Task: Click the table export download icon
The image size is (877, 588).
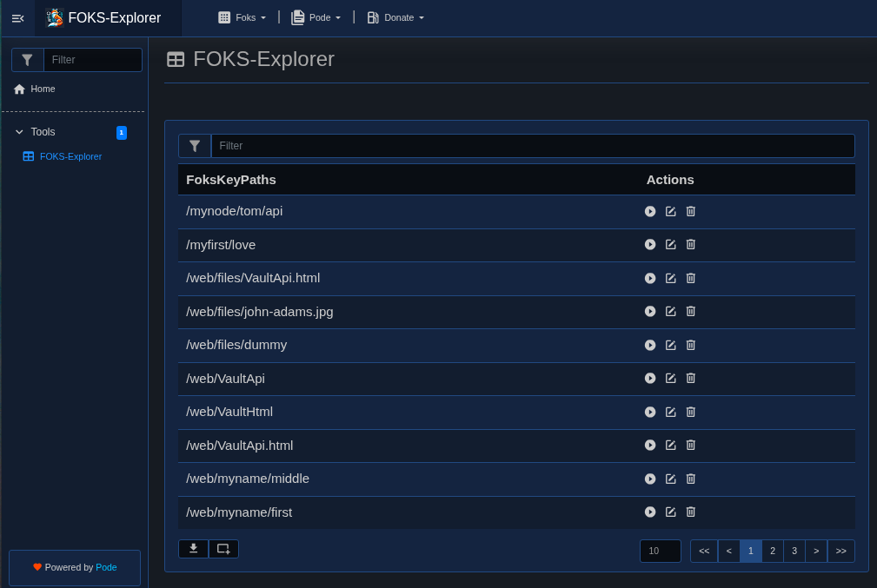Action: (193, 549)
